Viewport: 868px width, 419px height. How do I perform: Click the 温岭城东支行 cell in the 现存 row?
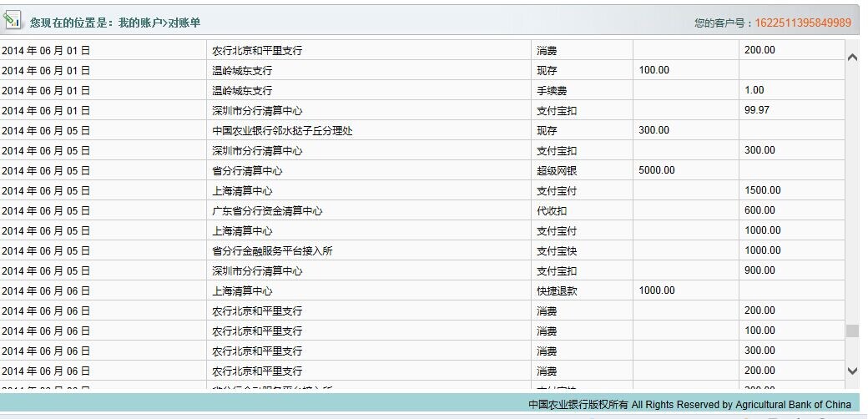[242, 70]
